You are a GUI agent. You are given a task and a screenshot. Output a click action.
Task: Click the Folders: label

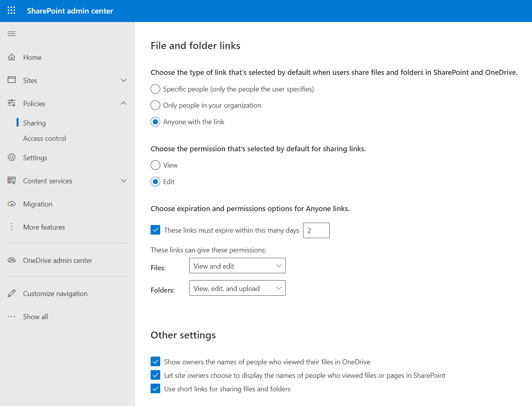tap(163, 290)
